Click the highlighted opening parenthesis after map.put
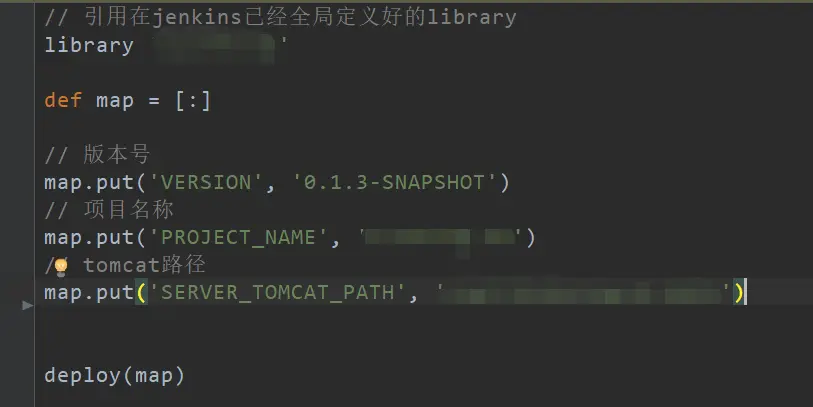The height and width of the screenshot is (407, 813). pyautogui.click(x=141, y=293)
